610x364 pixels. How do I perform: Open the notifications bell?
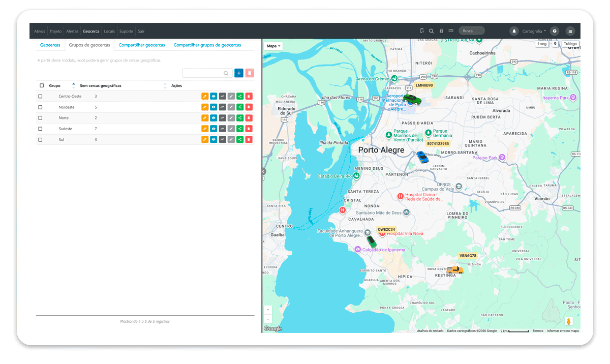[x=514, y=31]
